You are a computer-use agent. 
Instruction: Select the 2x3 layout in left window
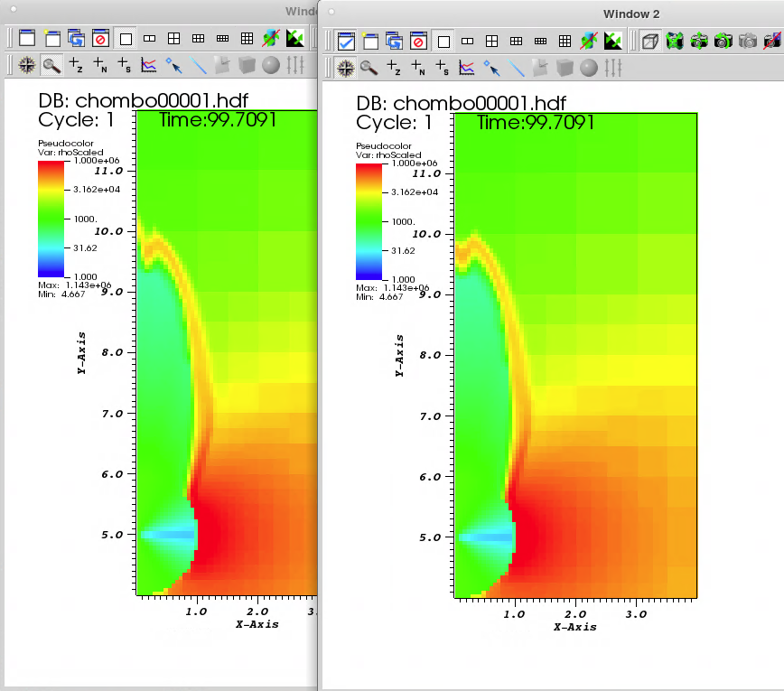(x=198, y=38)
